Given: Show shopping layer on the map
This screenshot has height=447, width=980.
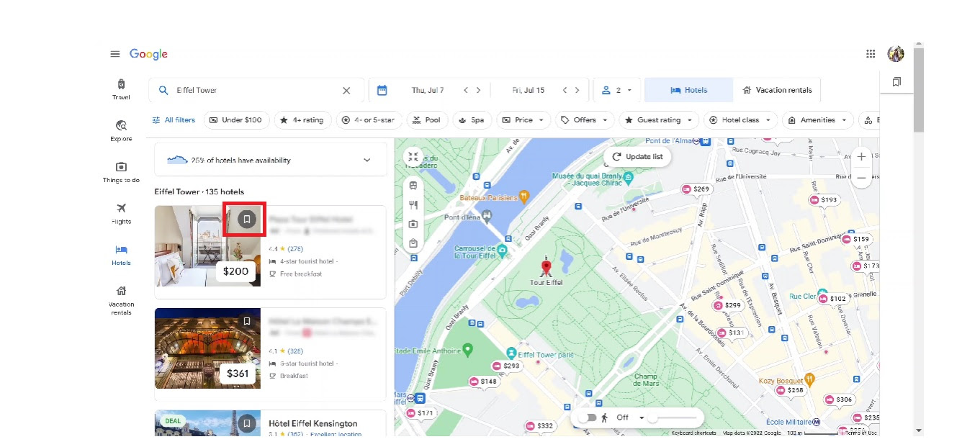Looking at the screenshot, I should coord(413,244).
